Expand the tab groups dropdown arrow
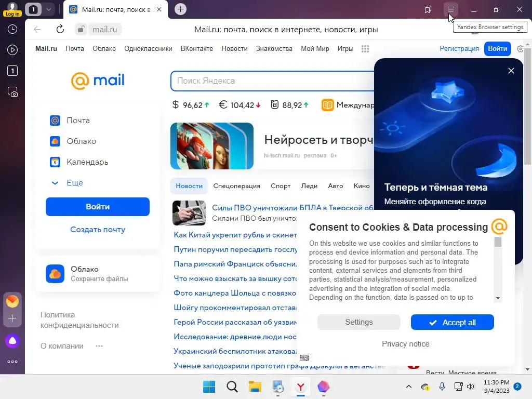This screenshot has width=532, height=399. coord(48,9)
